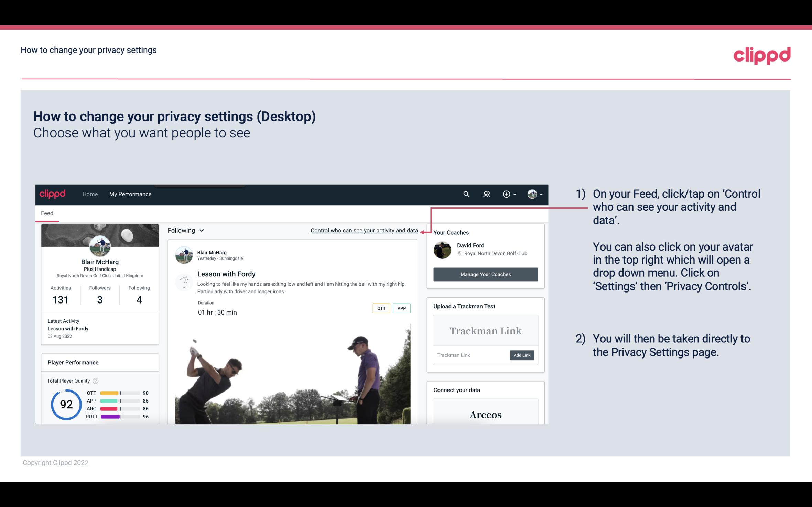
Task: Click the Manage Your Coaches button
Action: (x=485, y=274)
